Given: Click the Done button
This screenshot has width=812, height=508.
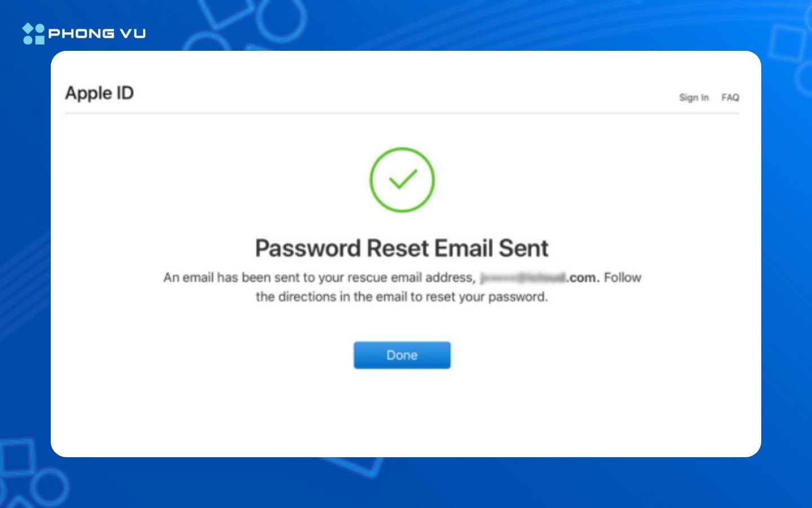Looking at the screenshot, I should coord(401,355).
